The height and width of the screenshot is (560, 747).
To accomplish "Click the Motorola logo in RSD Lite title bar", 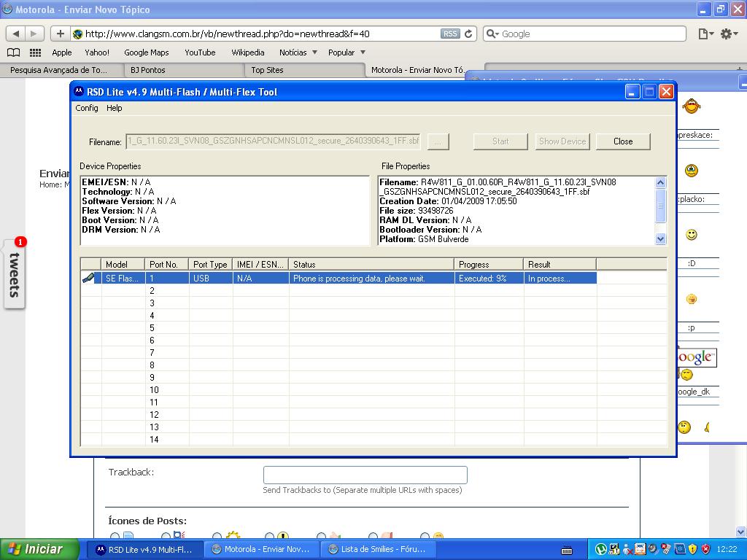I will [79, 91].
